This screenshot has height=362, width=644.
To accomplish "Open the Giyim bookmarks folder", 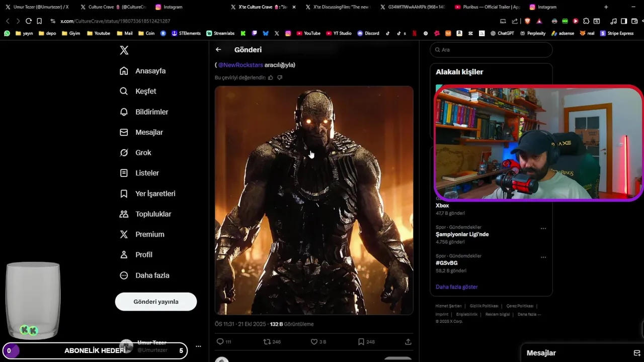I will tap(71, 33).
